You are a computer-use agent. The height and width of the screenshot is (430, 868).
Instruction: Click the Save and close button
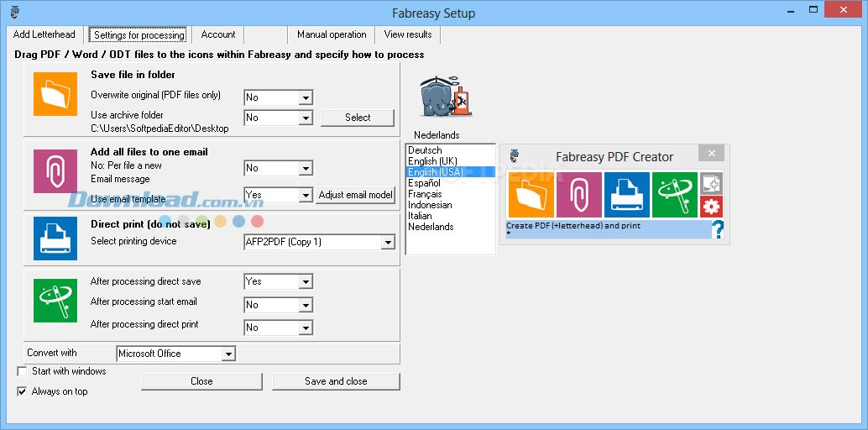click(336, 381)
